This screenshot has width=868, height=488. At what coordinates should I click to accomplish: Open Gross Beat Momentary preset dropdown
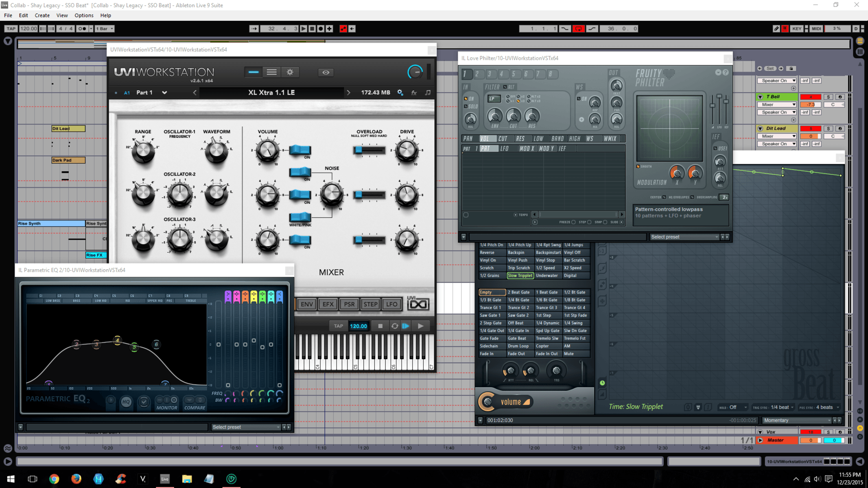tap(797, 420)
